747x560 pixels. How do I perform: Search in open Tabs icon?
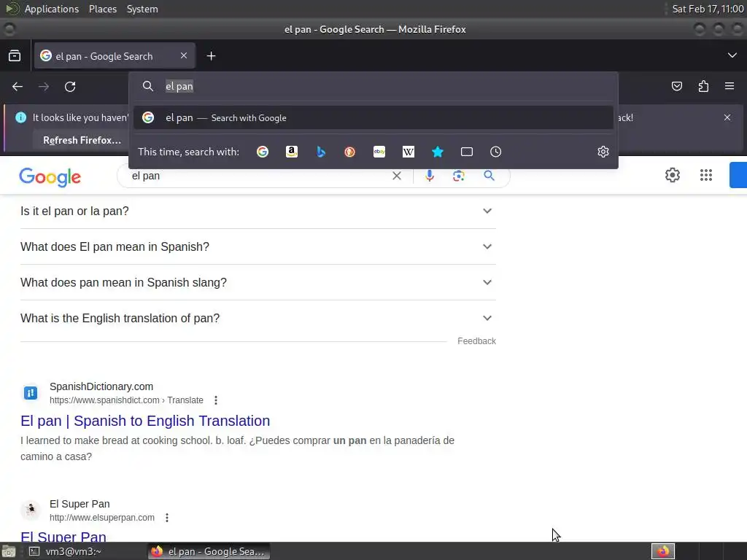(x=467, y=152)
